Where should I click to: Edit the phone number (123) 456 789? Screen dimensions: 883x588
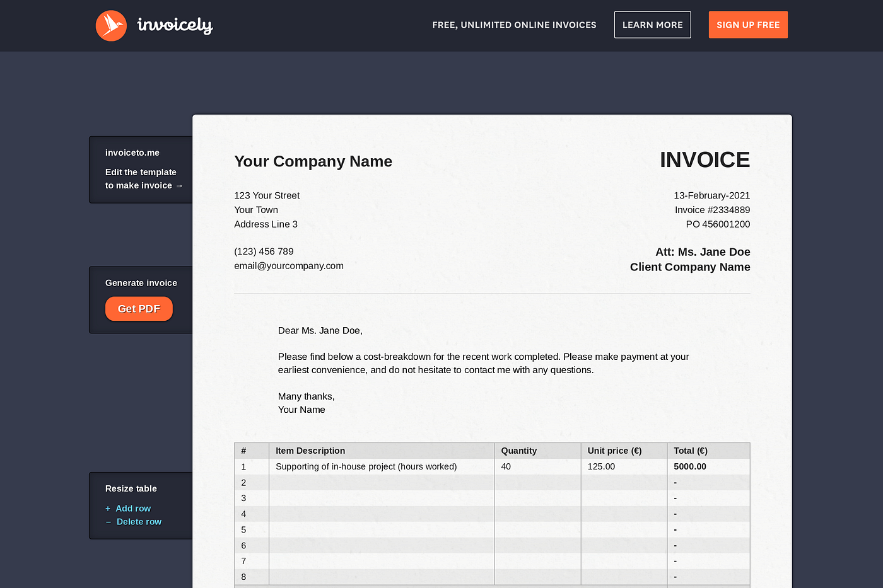[x=264, y=251]
